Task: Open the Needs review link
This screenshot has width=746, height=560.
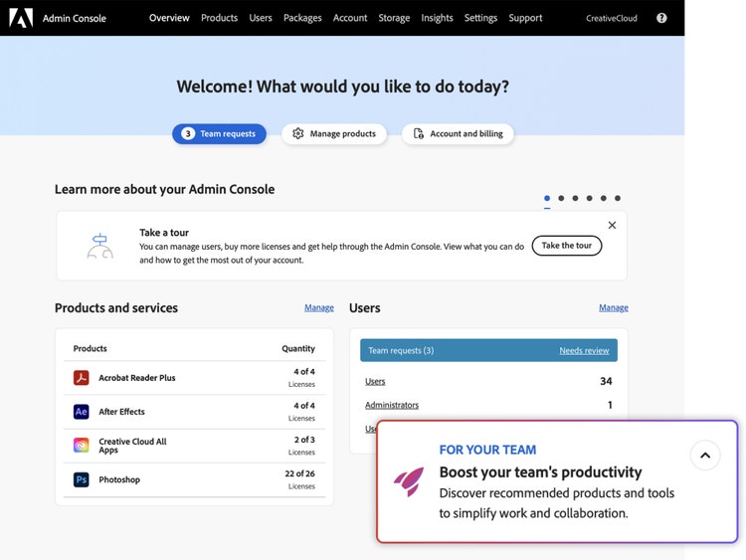Action: pyautogui.click(x=584, y=350)
